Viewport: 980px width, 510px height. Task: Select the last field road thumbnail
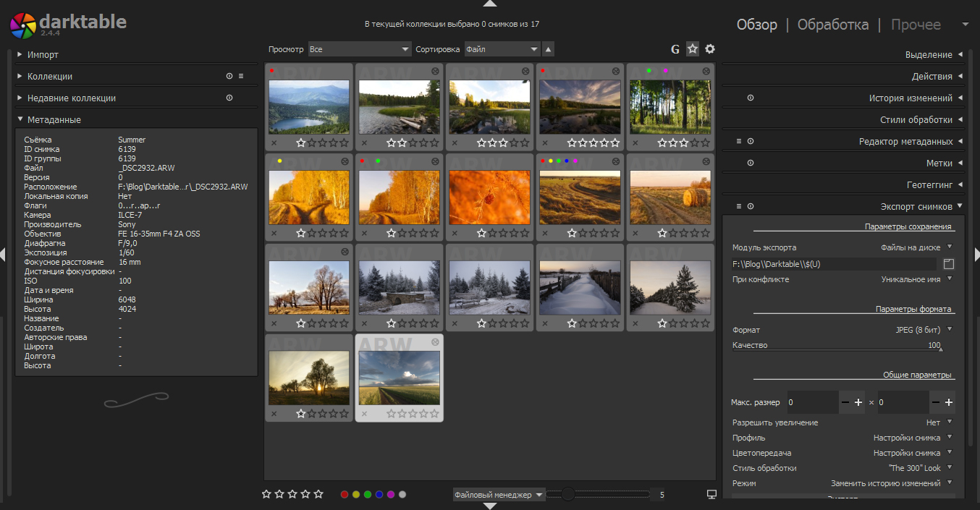tap(399, 378)
